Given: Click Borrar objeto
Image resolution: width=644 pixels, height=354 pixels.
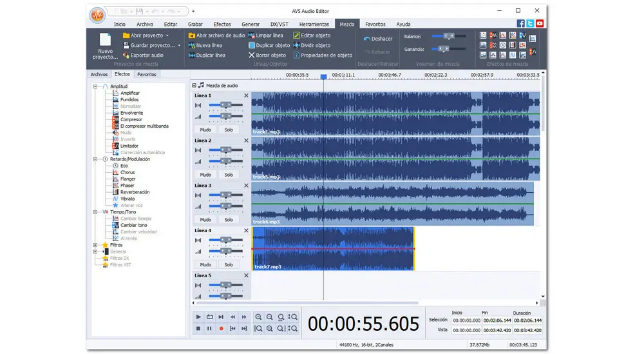Looking at the screenshot, I should click(267, 55).
